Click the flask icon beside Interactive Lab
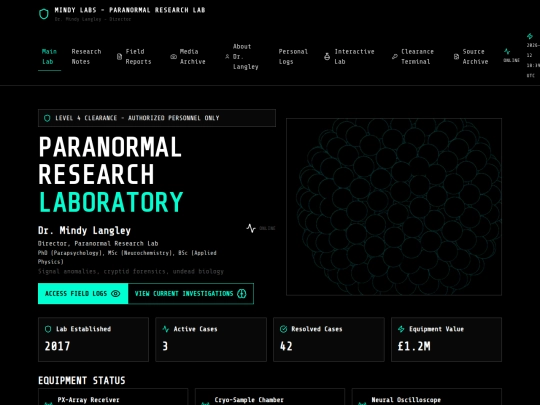This screenshot has height=405, width=540. point(327,56)
